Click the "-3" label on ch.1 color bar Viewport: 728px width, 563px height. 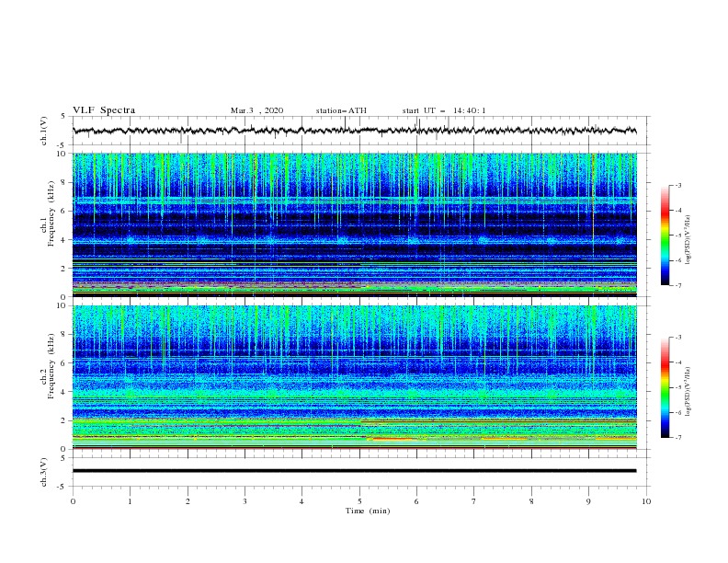coord(678,185)
